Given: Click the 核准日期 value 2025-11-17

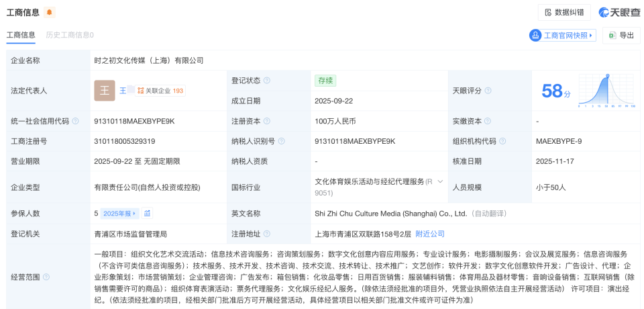Looking at the screenshot, I should [555, 161].
